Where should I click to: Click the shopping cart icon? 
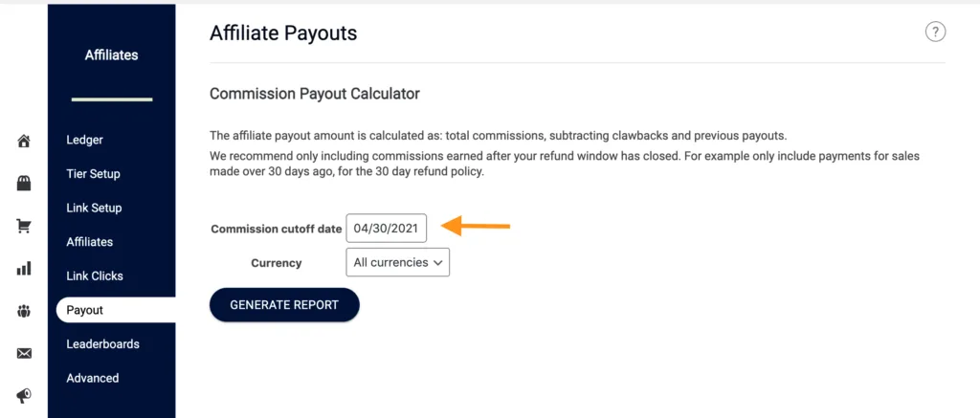(x=24, y=227)
